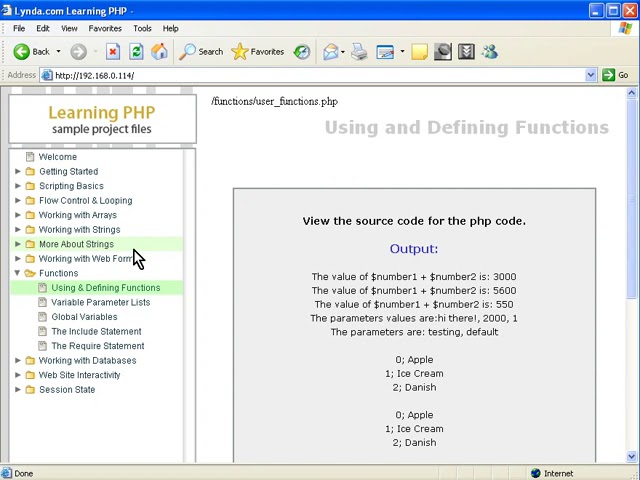Open the Messenger people icon
Viewport: 640px width, 480px height.
[489, 52]
